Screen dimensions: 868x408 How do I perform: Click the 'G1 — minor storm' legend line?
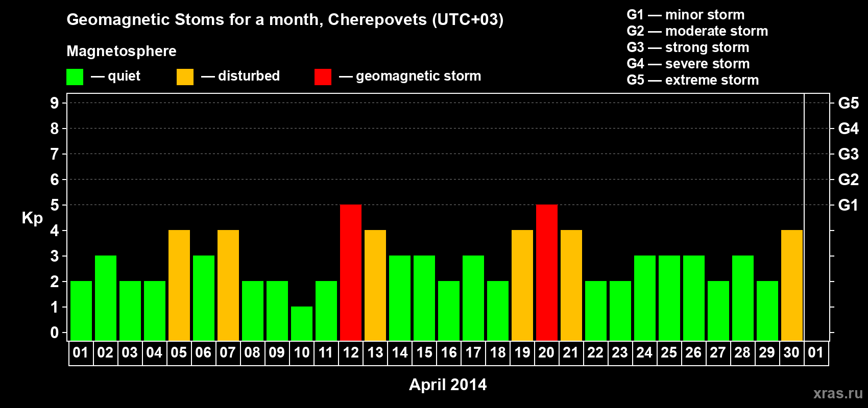686,15
